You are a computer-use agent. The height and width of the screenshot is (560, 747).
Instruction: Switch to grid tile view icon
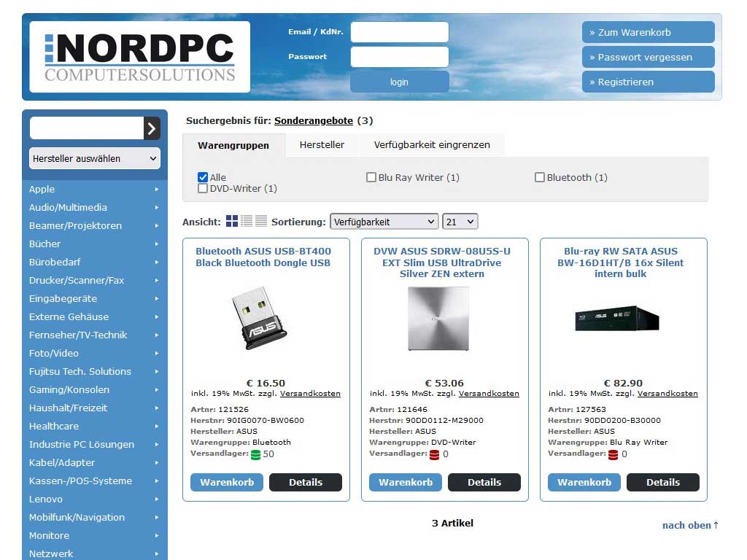(232, 221)
